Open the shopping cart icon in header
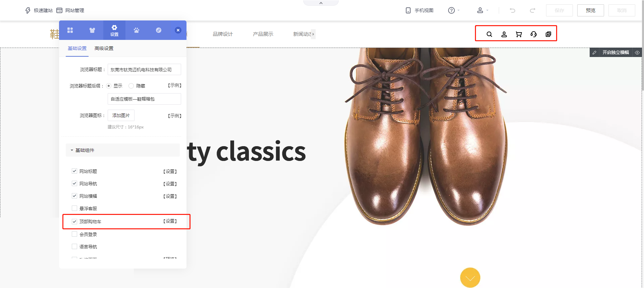The height and width of the screenshot is (288, 644). tap(519, 34)
